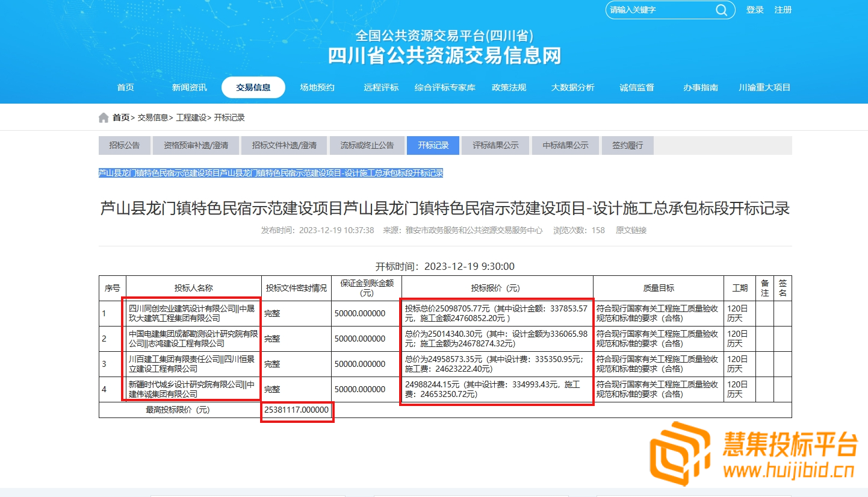This screenshot has width=868, height=497.
Task: Click the highlighted project record title link
Action: 271,173
